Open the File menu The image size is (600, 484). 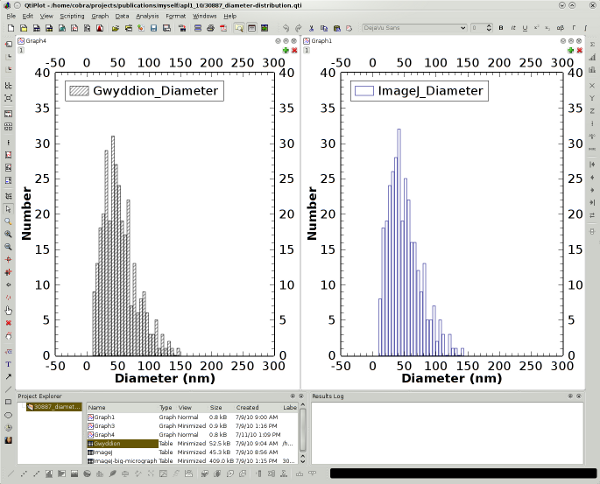coord(11,16)
